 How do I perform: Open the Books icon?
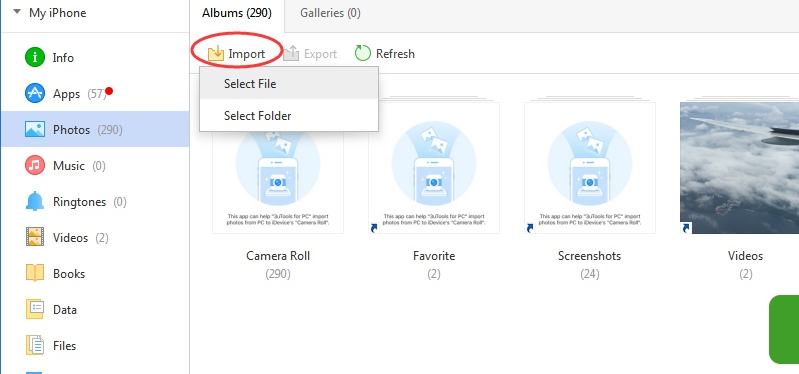click(x=35, y=274)
